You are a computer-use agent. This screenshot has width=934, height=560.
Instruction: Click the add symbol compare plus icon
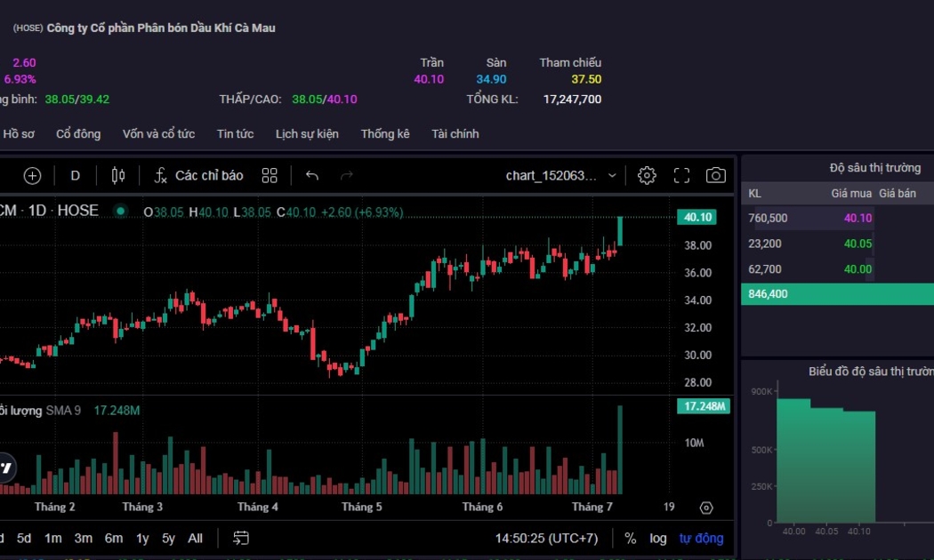pos(32,176)
